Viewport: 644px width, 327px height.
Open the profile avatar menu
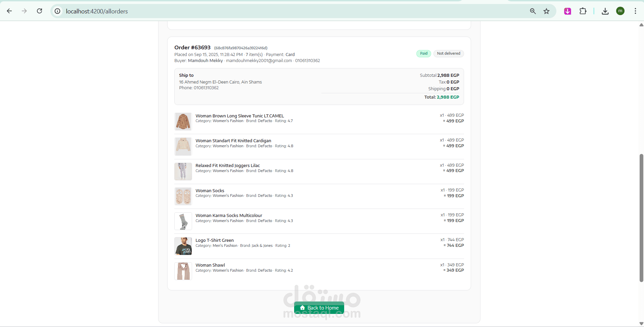tap(620, 11)
